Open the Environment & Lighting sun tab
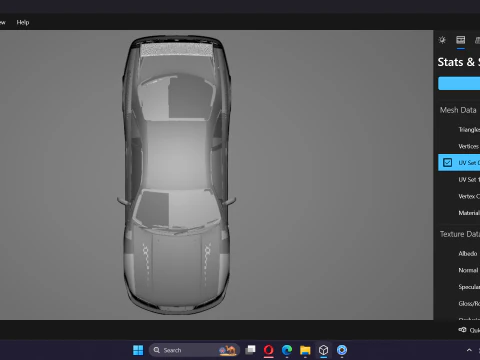Screen dimensions: 480x360 pos(442,40)
